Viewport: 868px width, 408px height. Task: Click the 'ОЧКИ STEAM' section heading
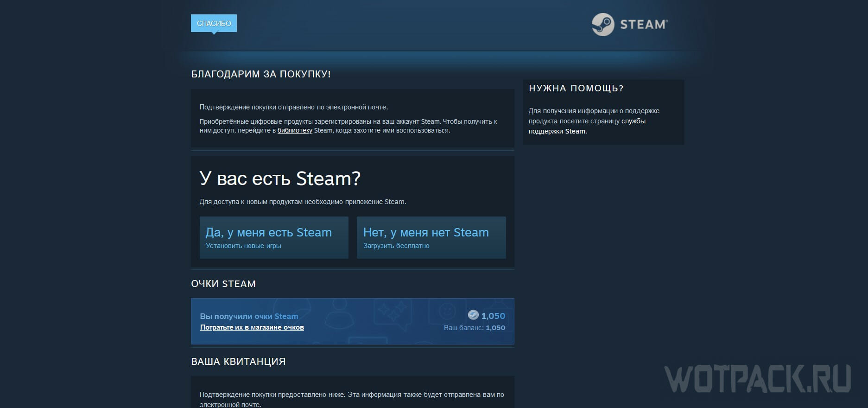pyautogui.click(x=223, y=284)
